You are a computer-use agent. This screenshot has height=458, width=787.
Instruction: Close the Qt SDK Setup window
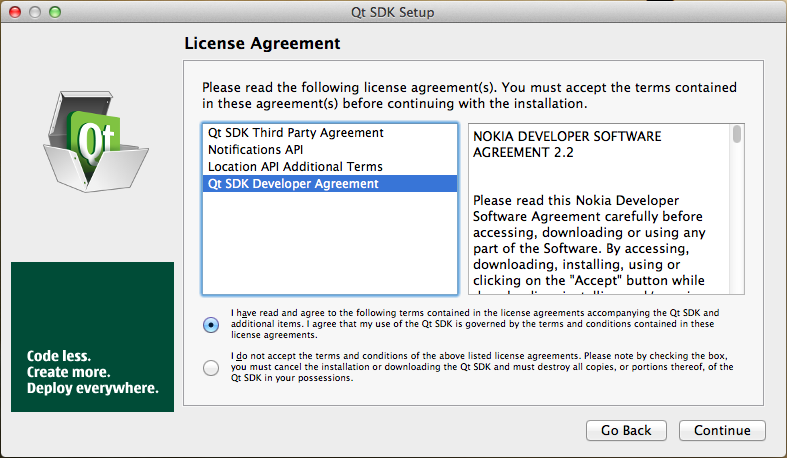point(14,11)
